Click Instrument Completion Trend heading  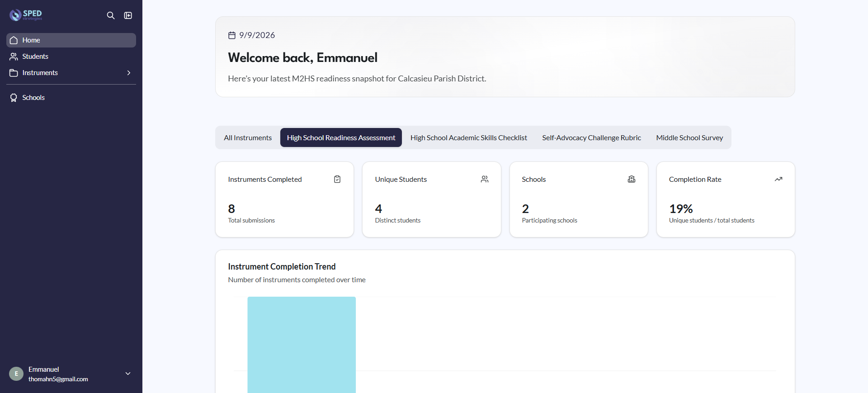282,266
